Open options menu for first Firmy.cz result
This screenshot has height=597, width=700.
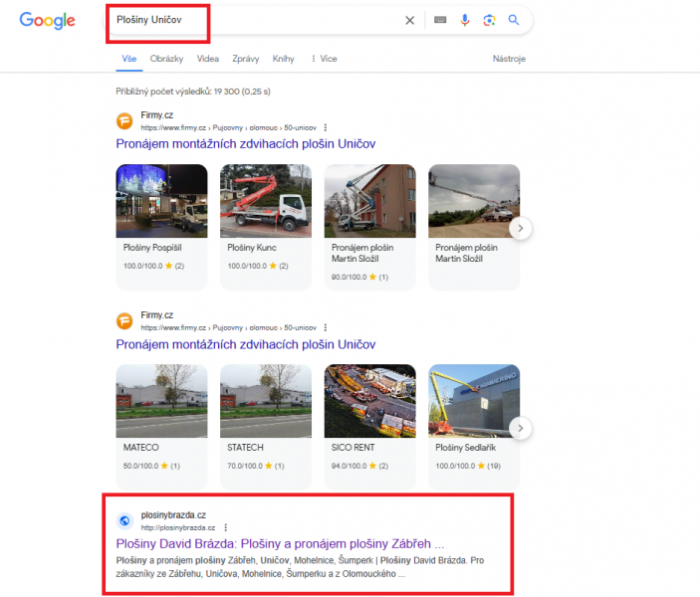[x=325, y=127]
